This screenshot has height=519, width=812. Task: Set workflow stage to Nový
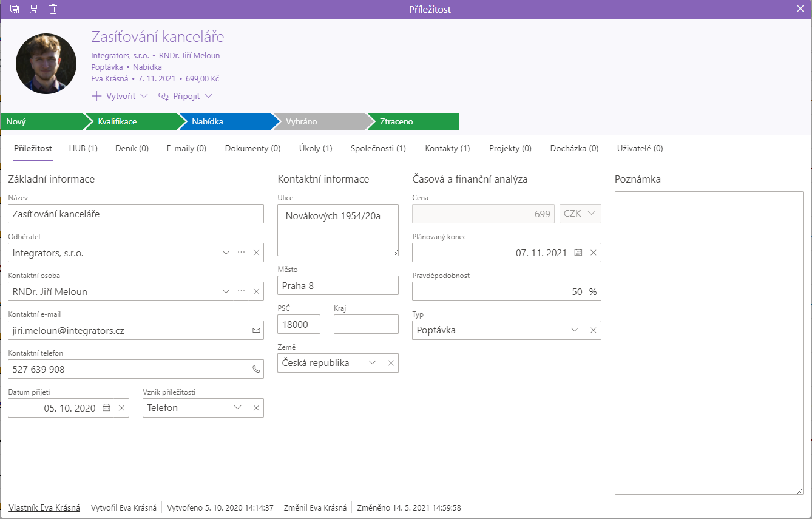point(42,121)
